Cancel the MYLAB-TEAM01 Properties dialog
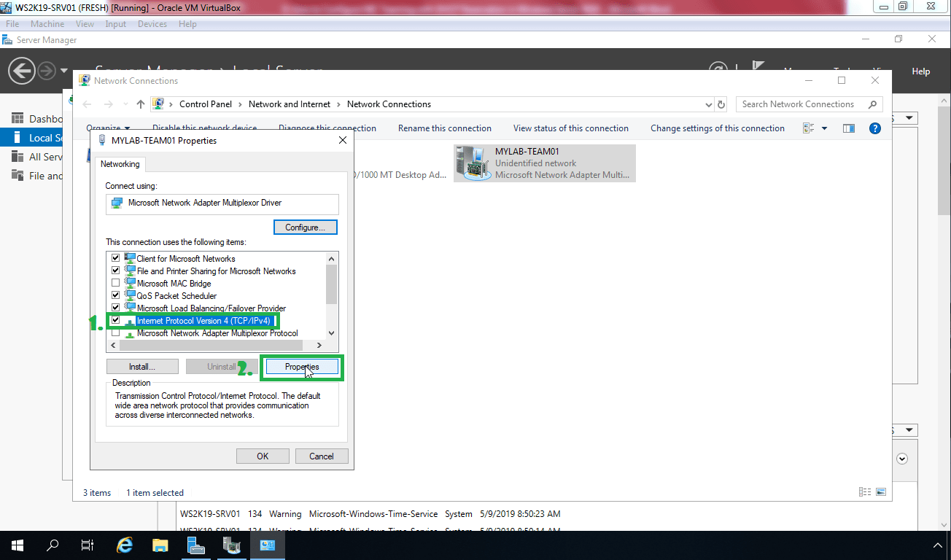The image size is (951, 560). click(322, 456)
